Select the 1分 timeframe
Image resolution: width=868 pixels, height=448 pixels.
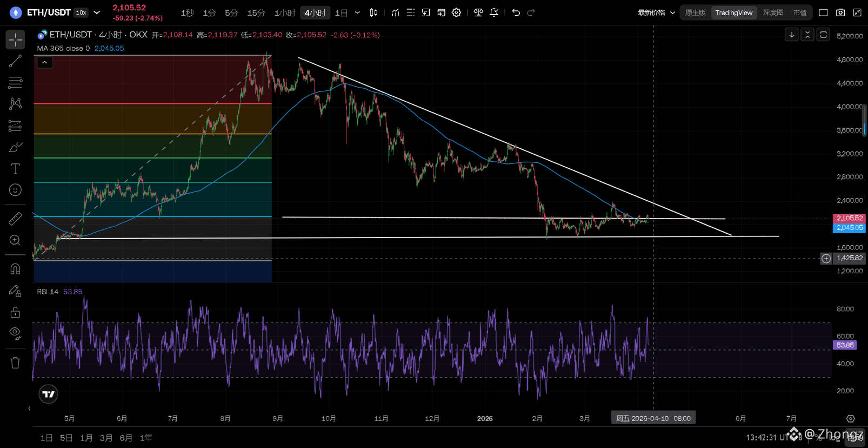pyautogui.click(x=209, y=12)
